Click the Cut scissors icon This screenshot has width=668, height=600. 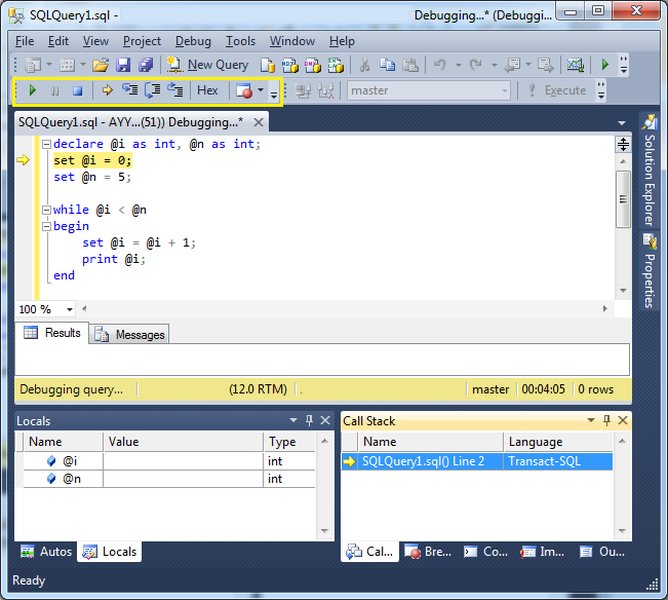tap(365, 65)
